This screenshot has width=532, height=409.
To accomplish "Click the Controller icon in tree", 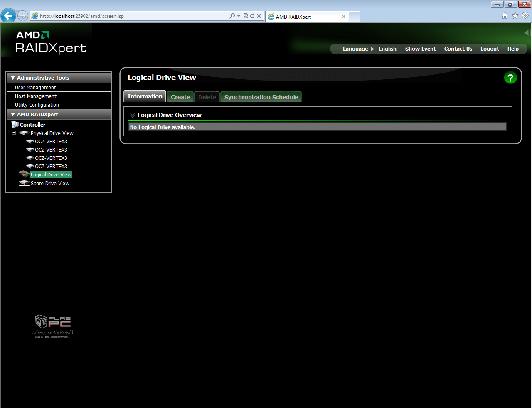I will click(x=15, y=125).
